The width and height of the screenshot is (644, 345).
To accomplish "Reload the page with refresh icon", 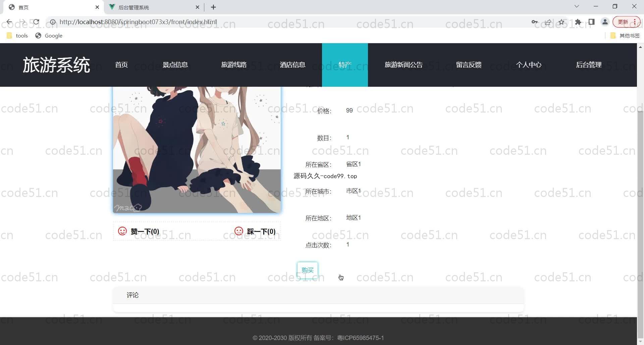I will pos(36,22).
